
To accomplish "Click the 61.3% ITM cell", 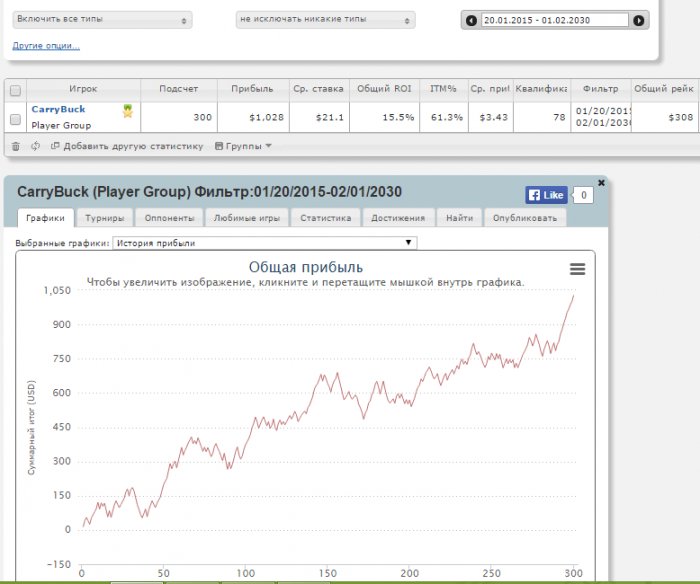I will click(446, 117).
